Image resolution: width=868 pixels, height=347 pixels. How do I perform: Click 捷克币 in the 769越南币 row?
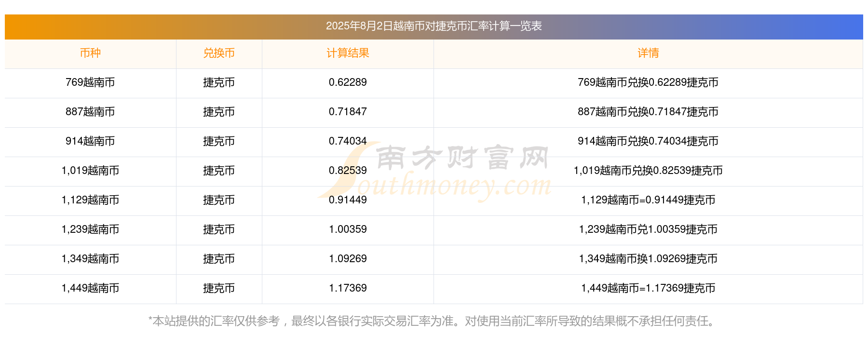(219, 82)
